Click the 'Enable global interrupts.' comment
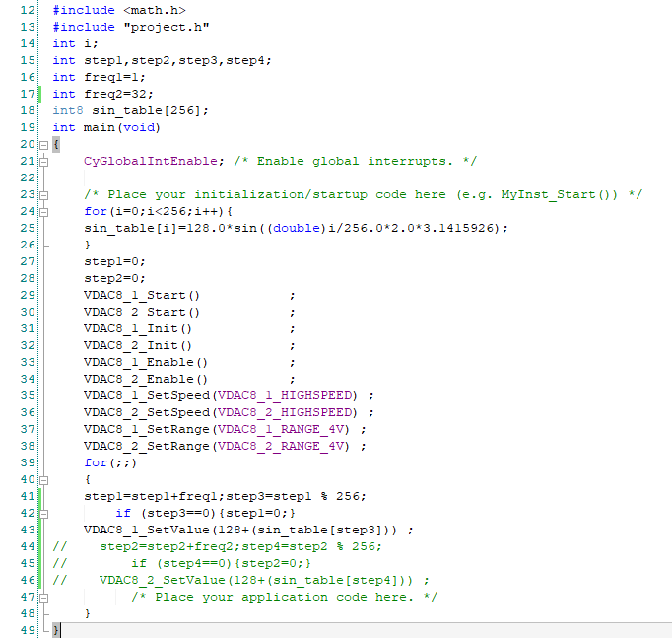672x638 pixels. (x=356, y=161)
